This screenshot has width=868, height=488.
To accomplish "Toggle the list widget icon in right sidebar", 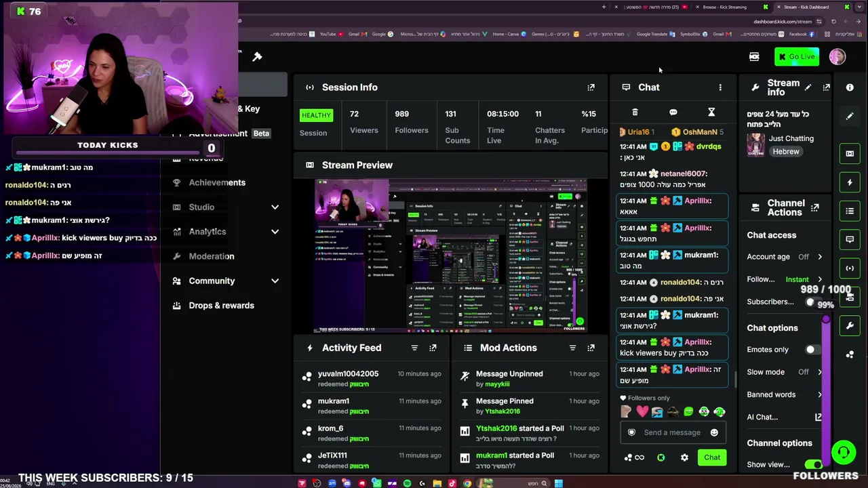I will 850,211.
